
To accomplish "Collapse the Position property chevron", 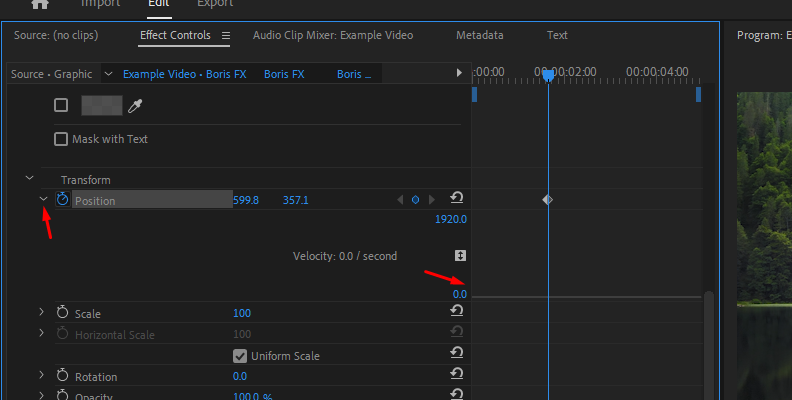I will pyautogui.click(x=43, y=199).
